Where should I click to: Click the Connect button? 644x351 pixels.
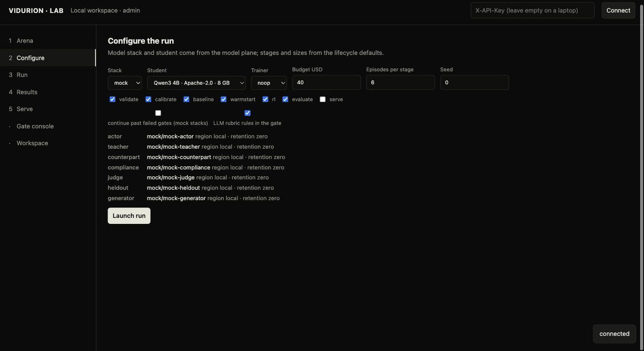618,10
